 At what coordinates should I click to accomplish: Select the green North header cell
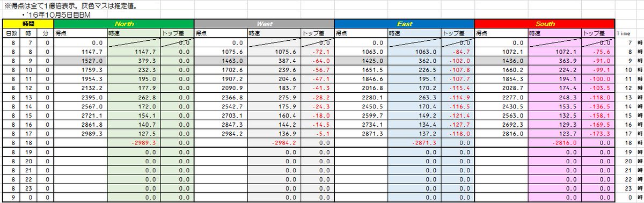click(123, 24)
